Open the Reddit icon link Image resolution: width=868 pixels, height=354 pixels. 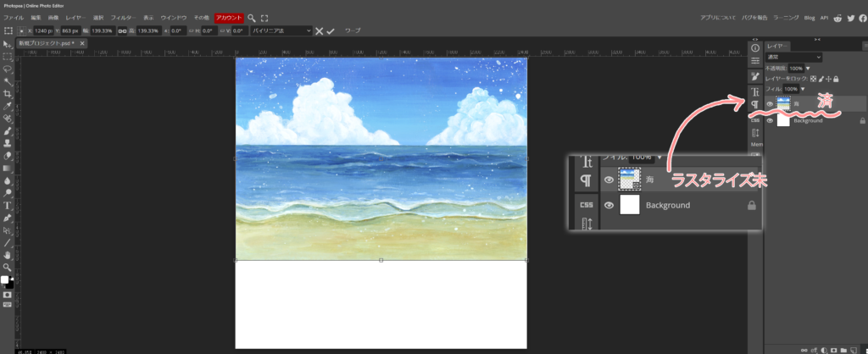coord(838,17)
